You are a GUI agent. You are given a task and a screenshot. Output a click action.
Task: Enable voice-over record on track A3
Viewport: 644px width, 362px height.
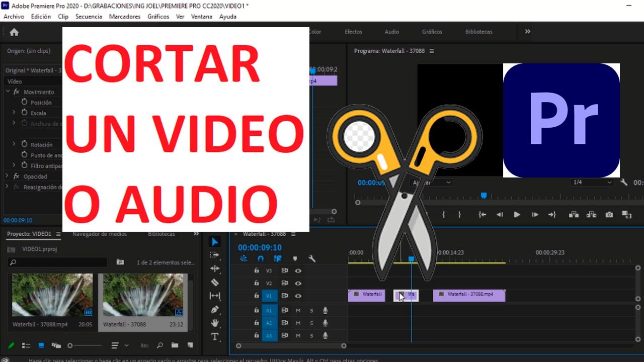326,335
